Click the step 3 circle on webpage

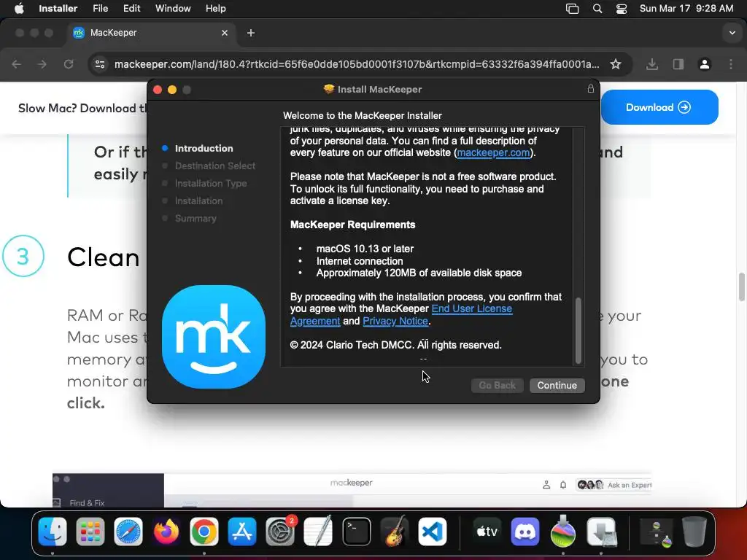click(23, 256)
